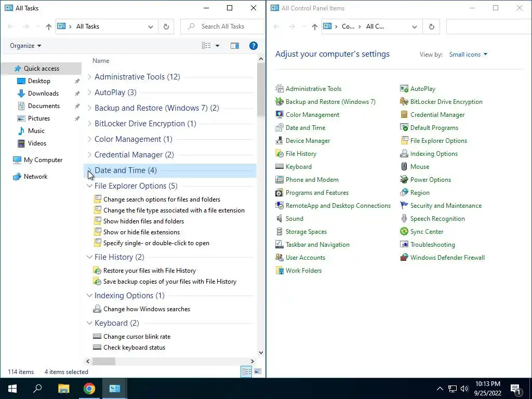This screenshot has width=532, height=399.
Task: Select Network in the navigation pane
Action: [x=36, y=177]
